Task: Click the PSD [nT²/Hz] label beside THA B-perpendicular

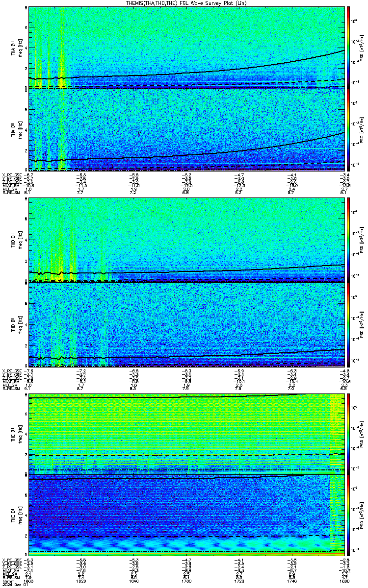Action: coord(363,48)
